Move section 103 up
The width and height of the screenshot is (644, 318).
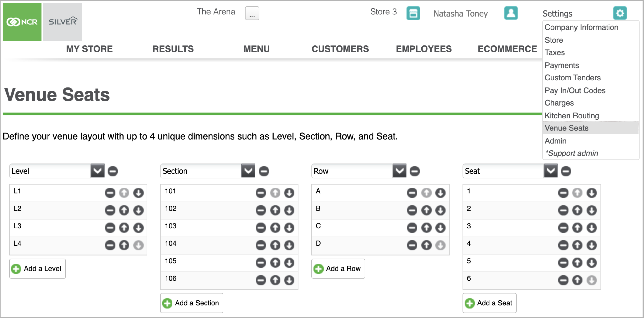(x=275, y=228)
